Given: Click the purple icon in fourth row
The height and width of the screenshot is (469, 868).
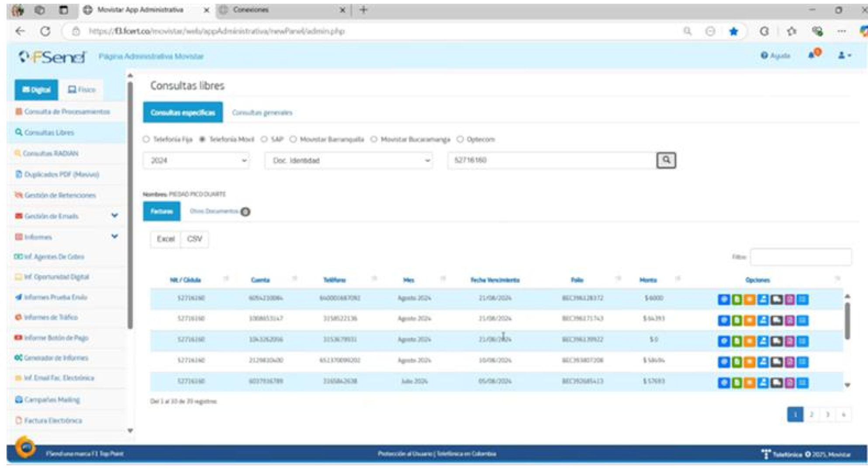Looking at the screenshot, I should click(x=789, y=362).
